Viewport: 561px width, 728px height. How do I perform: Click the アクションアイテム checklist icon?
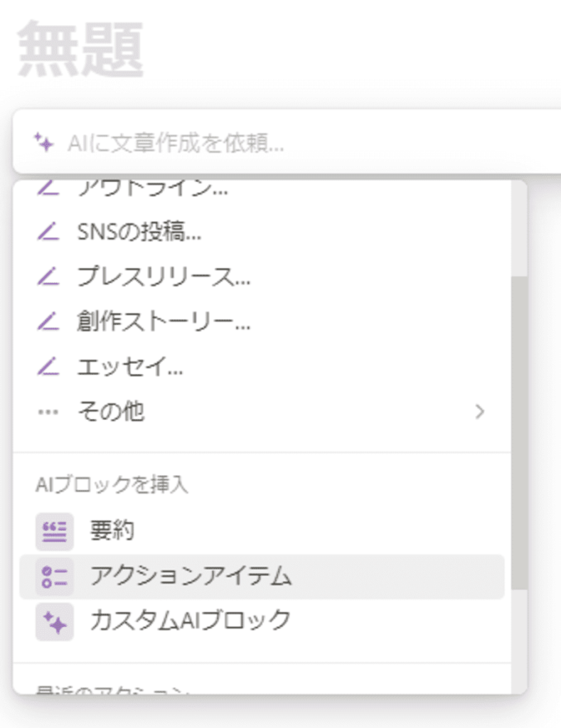coord(55,577)
